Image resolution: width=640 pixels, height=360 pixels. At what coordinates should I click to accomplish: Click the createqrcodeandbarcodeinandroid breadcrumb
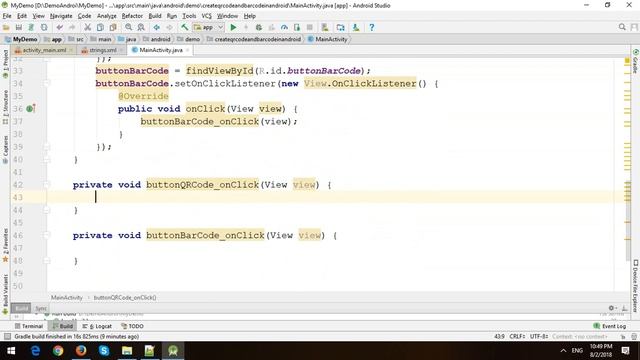254,39
